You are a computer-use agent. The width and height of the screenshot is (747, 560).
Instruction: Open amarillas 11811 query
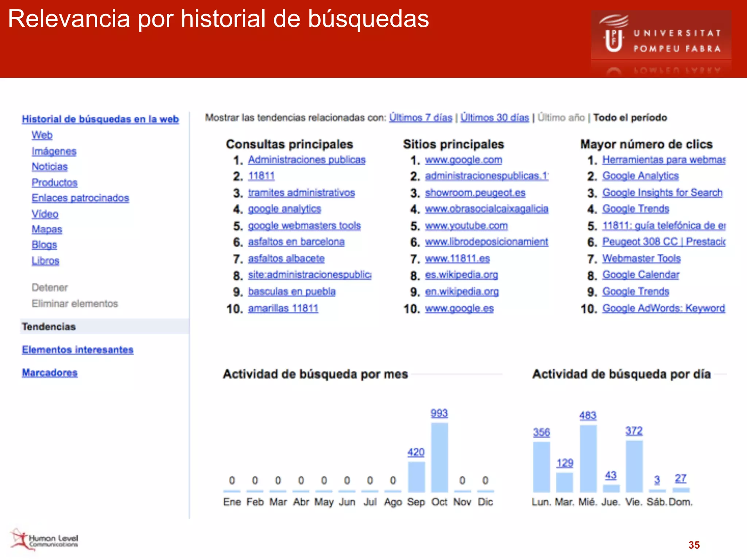click(x=283, y=308)
